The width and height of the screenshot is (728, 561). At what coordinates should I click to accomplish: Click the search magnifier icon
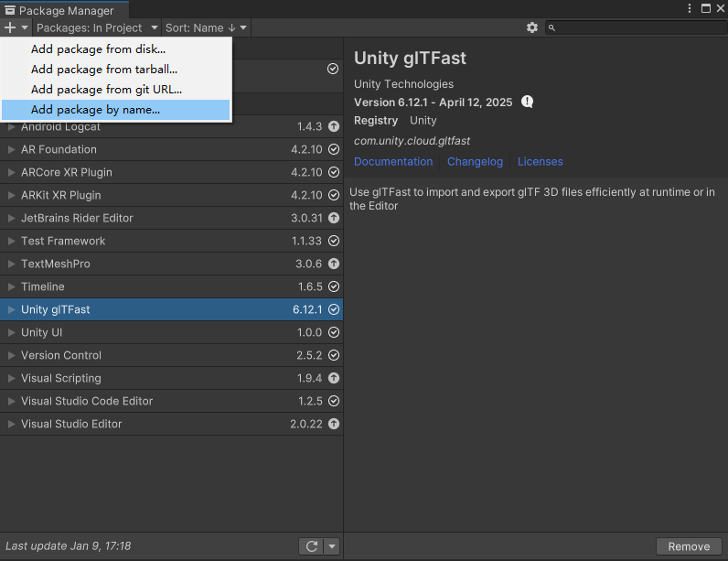pyautogui.click(x=551, y=27)
